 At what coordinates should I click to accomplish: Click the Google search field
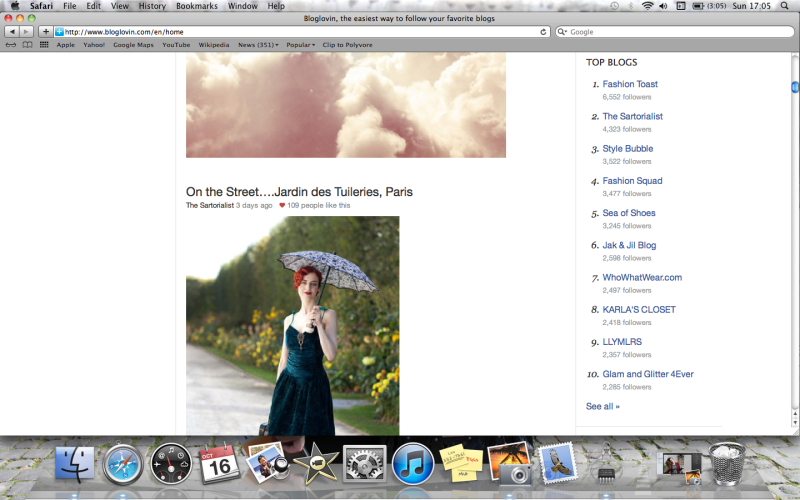click(674, 32)
